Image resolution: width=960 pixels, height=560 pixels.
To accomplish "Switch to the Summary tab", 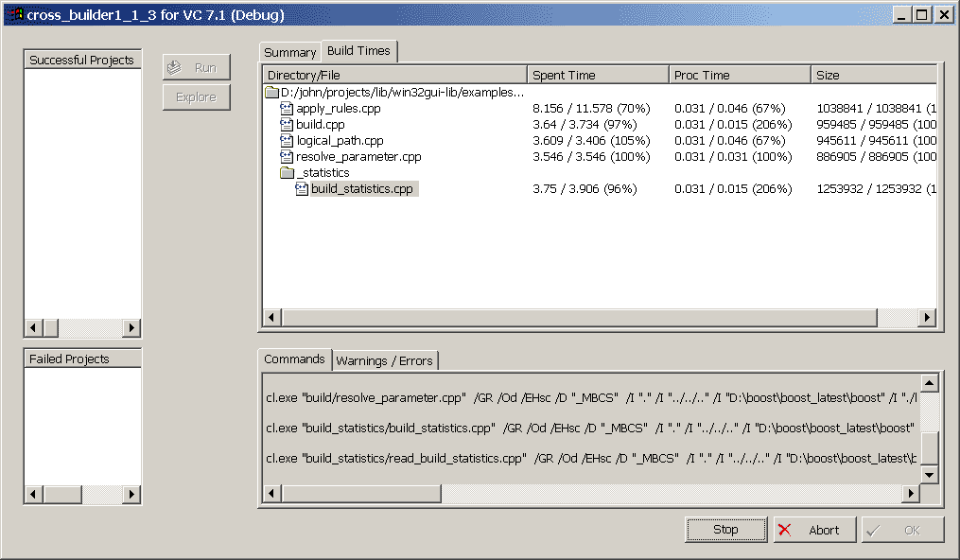I will (289, 53).
